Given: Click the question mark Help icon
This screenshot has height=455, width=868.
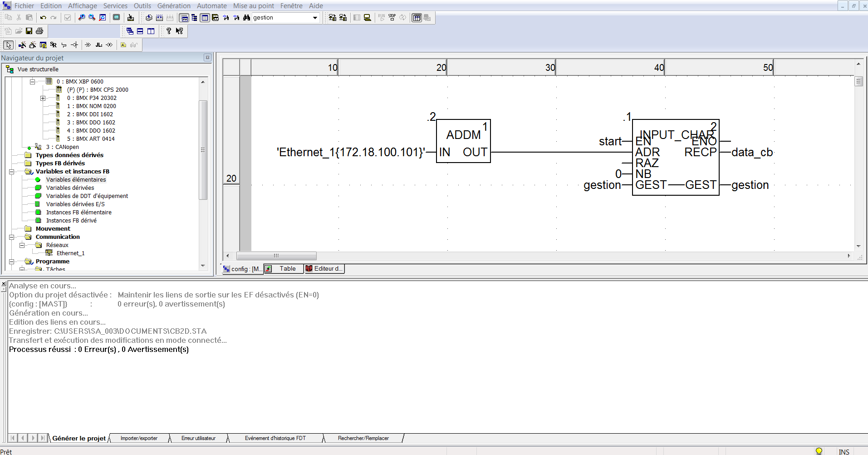Looking at the screenshot, I should click(169, 31).
